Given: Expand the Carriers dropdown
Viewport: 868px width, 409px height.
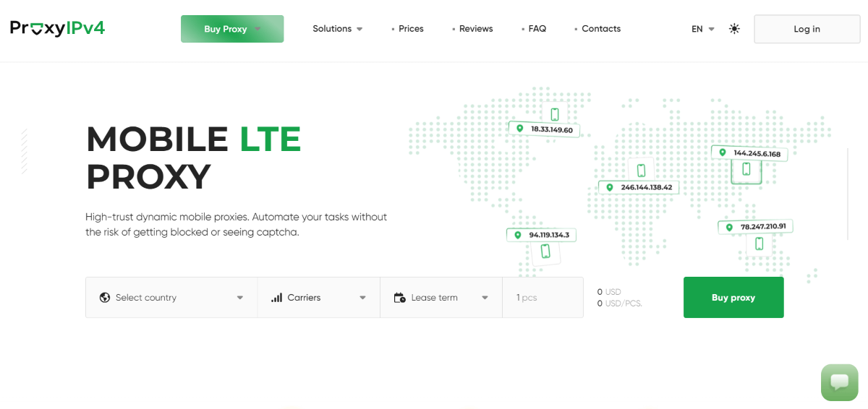Looking at the screenshot, I should pyautogui.click(x=319, y=298).
